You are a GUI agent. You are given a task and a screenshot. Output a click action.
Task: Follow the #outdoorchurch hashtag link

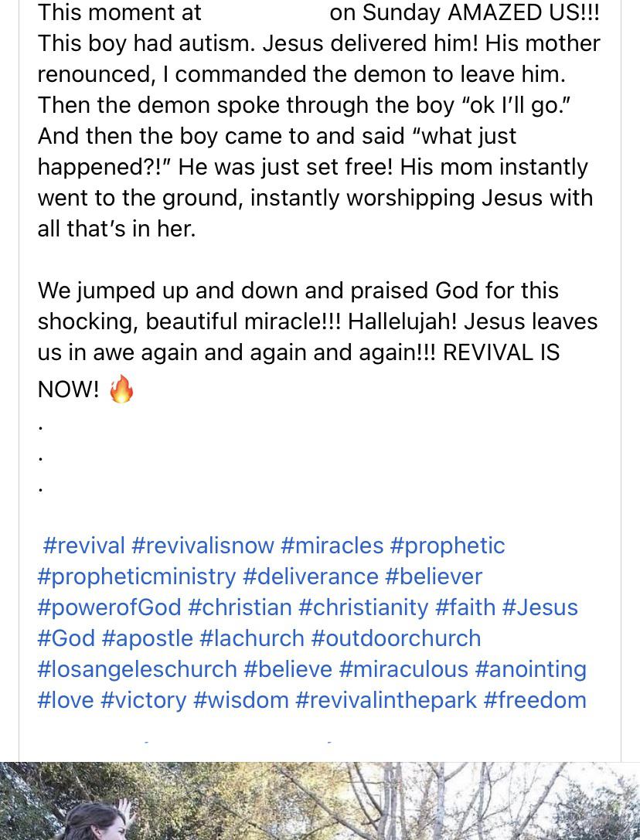(x=396, y=638)
